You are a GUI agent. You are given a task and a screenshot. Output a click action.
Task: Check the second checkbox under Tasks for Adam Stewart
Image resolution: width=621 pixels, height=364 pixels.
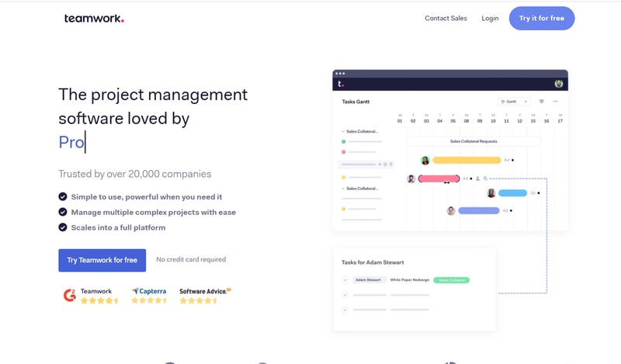(345, 295)
